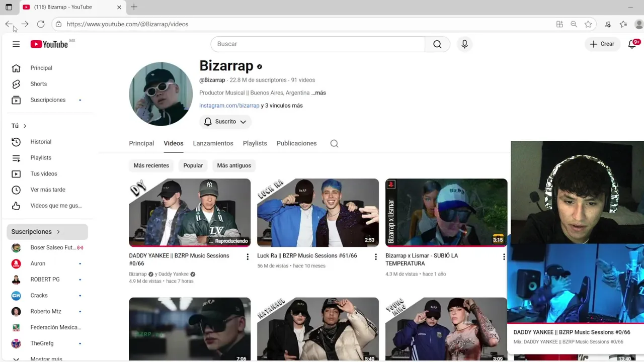Select Más antiguos filter chip

234,165
